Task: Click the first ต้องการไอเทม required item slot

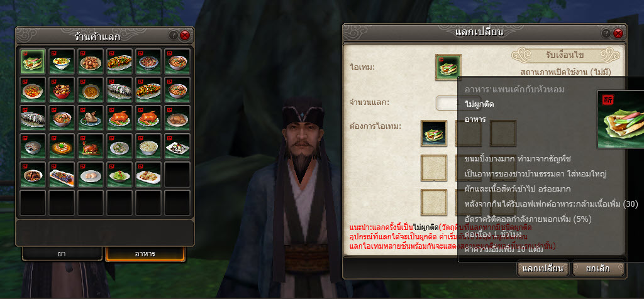Action: tap(434, 133)
